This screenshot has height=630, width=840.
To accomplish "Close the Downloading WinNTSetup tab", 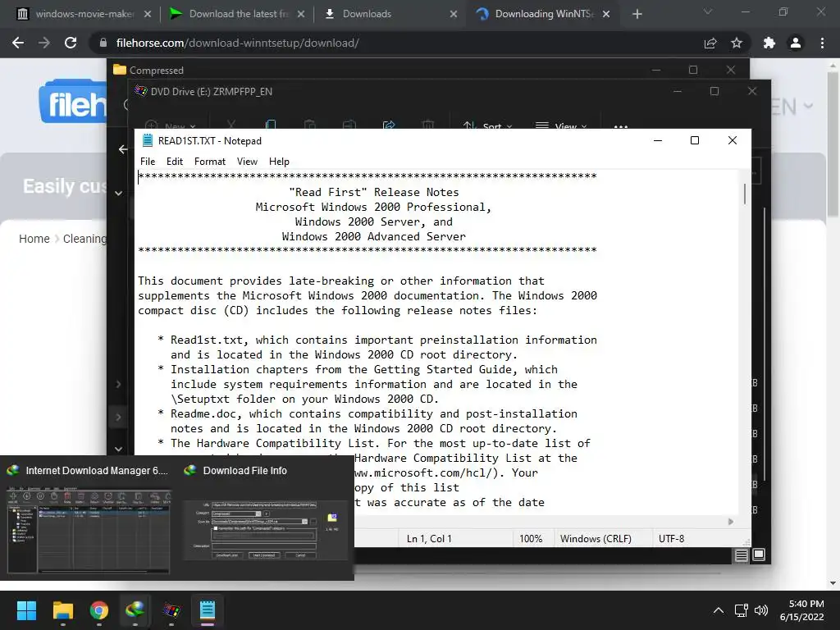I will [x=606, y=14].
